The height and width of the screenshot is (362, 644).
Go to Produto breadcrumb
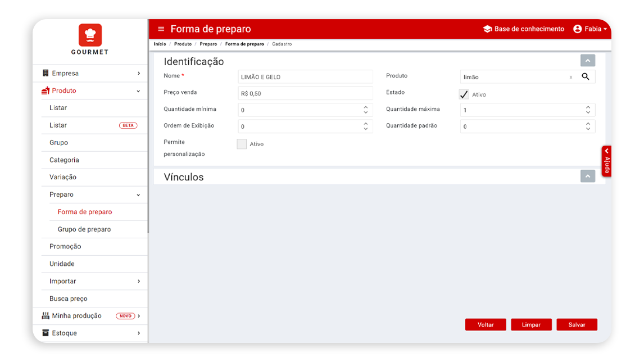[x=183, y=44]
